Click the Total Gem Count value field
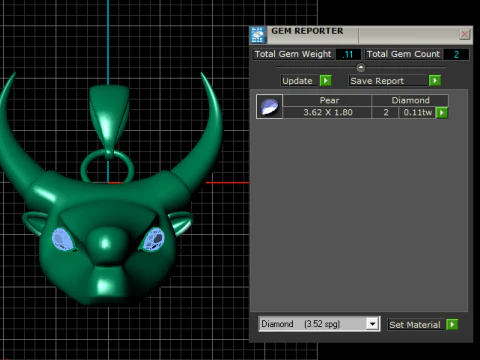Viewport: 480px width, 360px height. [456, 54]
